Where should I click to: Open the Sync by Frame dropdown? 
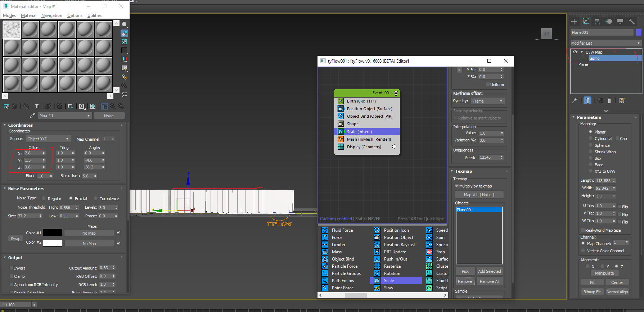click(x=487, y=101)
